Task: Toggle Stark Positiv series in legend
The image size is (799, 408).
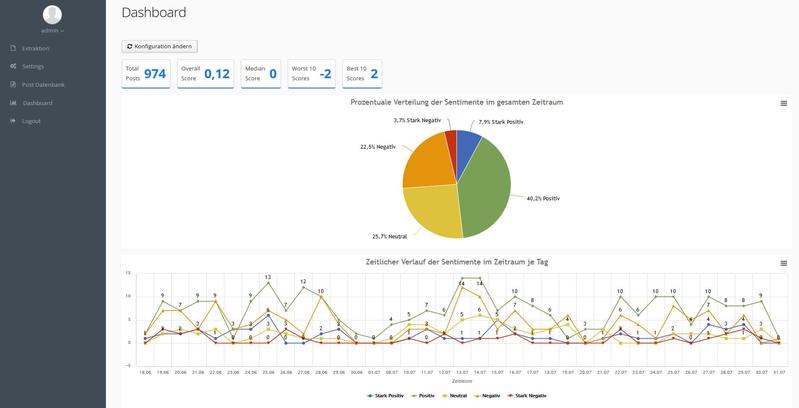Action: pos(387,396)
